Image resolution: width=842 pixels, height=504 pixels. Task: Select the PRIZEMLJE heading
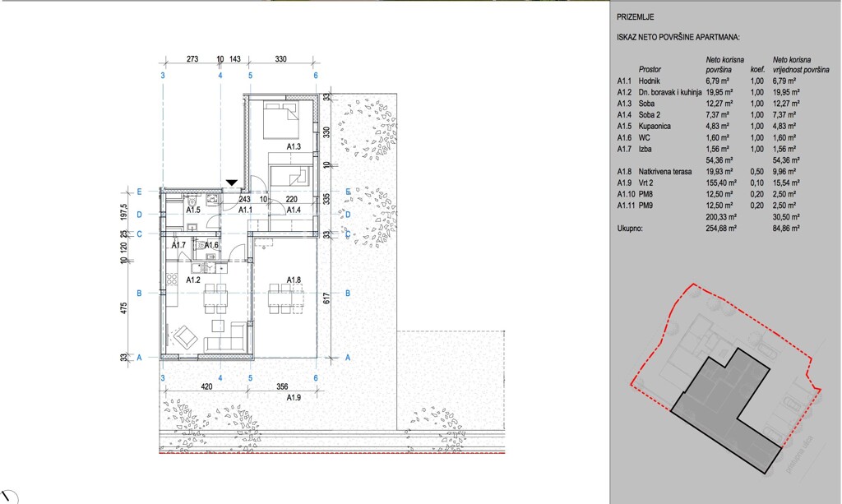pyautogui.click(x=636, y=18)
